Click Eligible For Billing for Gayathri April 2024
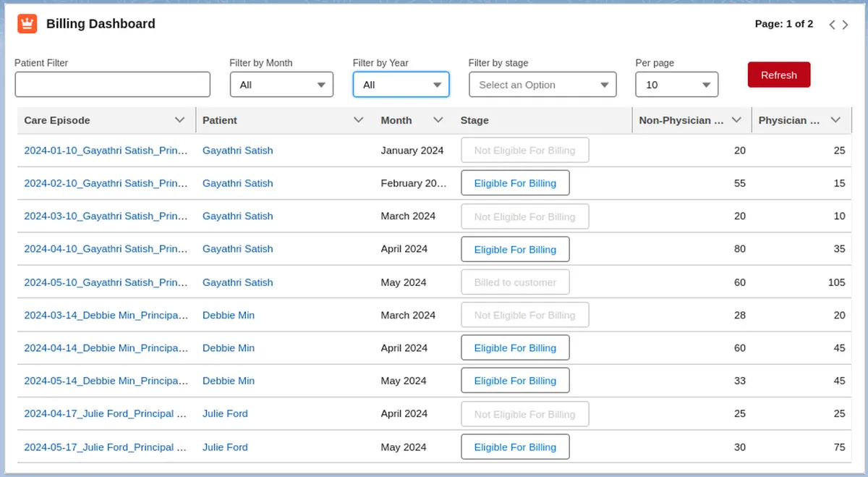Viewport: 868px width, 477px height. tap(515, 249)
